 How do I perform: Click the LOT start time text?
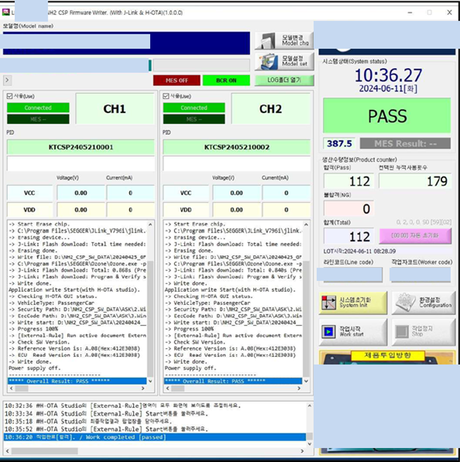(x=360, y=251)
